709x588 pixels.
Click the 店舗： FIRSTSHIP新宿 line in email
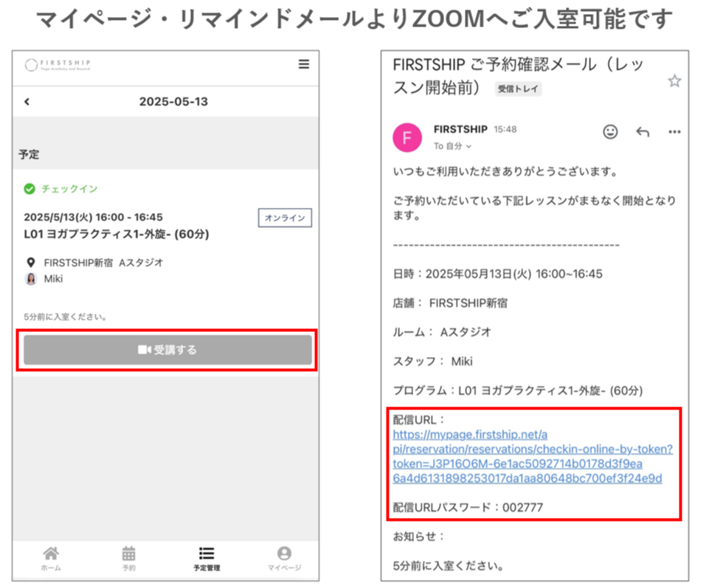click(450, 303)
